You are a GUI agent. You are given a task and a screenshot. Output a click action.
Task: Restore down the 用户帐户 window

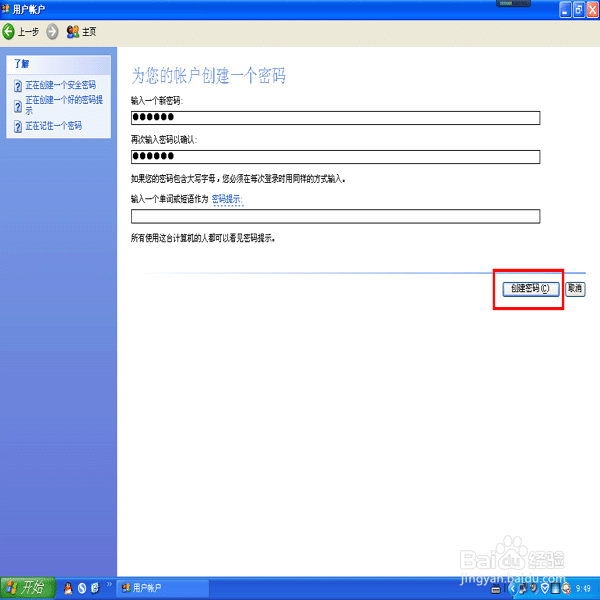click(579, 10)
